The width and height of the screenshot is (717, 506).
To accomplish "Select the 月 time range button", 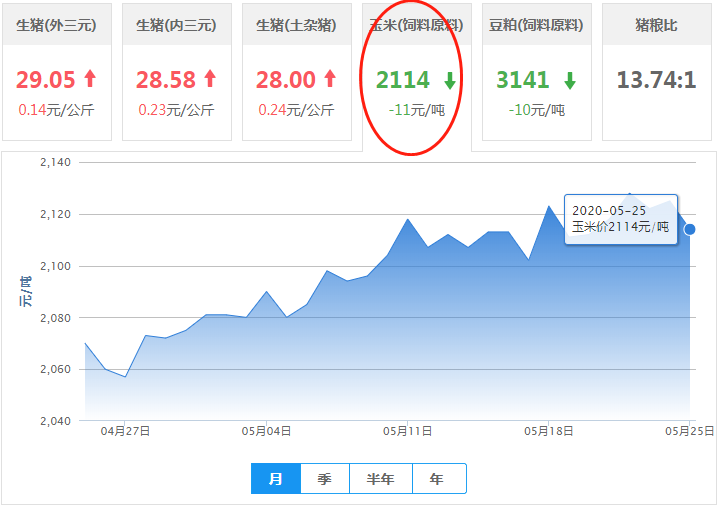I will [276, 479].
